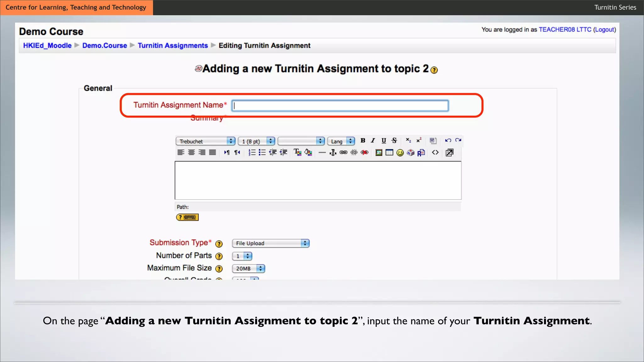The width and height of the screenshot is (644, 362).
Task: Expand the Maximum File Size 20MB dropdown
Action: click(248, 269)
